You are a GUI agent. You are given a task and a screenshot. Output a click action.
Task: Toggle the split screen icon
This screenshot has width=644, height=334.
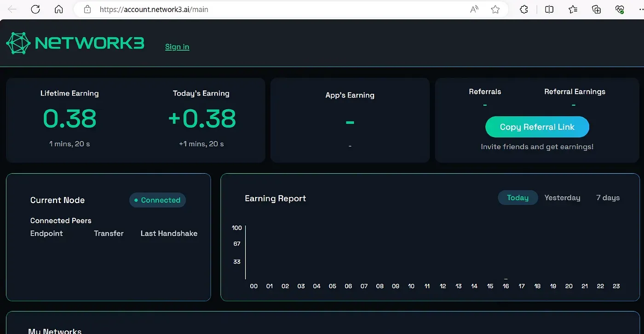click(x=549, y=9)
